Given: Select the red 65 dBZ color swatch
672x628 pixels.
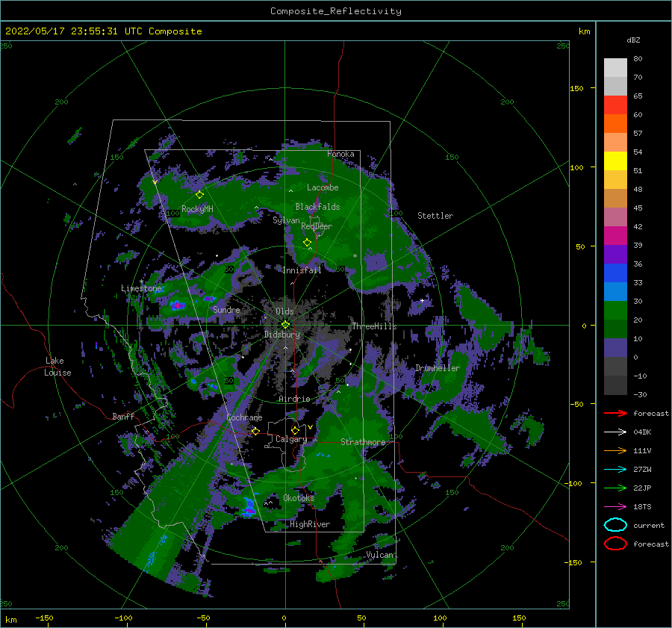Looking at the screenshot, I should (x=615, y=105).
